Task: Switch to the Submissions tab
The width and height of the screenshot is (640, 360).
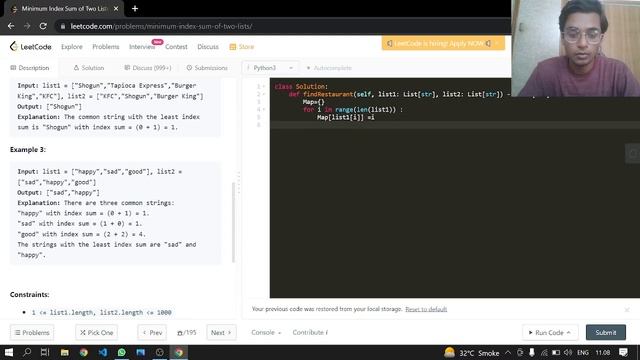Action: pos(207,68)
